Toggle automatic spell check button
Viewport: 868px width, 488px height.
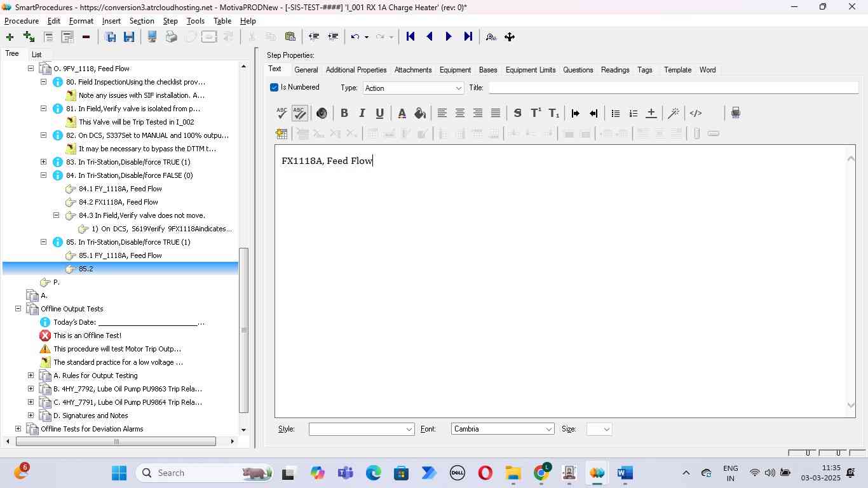point(300,113)
